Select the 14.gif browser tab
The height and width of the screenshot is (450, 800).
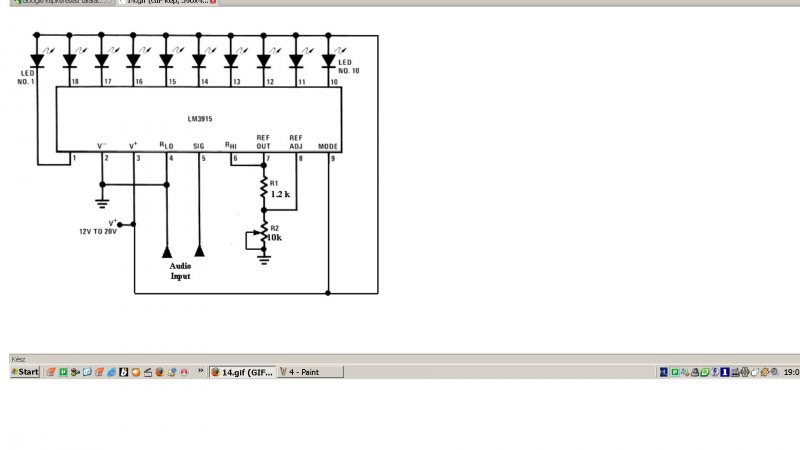164,2
